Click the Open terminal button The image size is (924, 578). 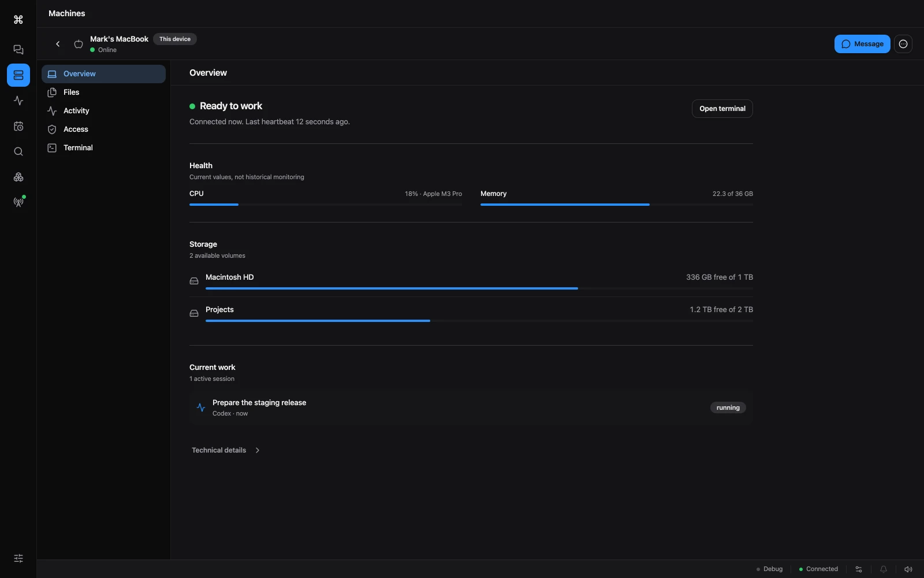(722, 109)
